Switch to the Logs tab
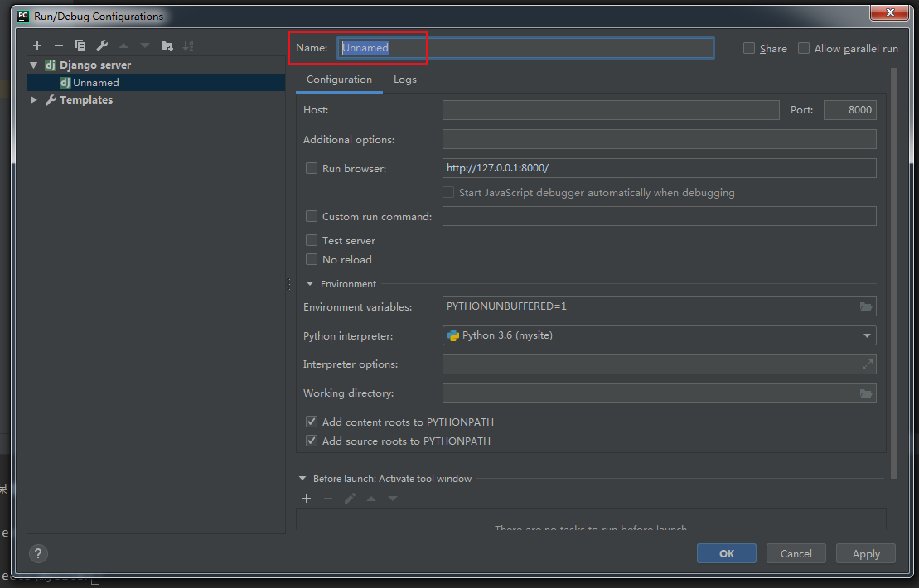Viewport: 919px width, 588px height. [x=405, y=80]
